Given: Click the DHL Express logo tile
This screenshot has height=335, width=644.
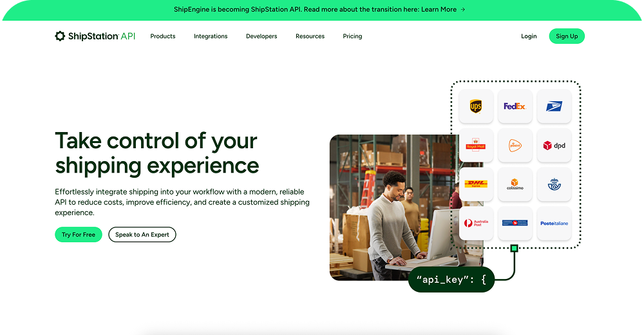Looking at the screenshot, I should pyautogui.click(x=476, y=184).
